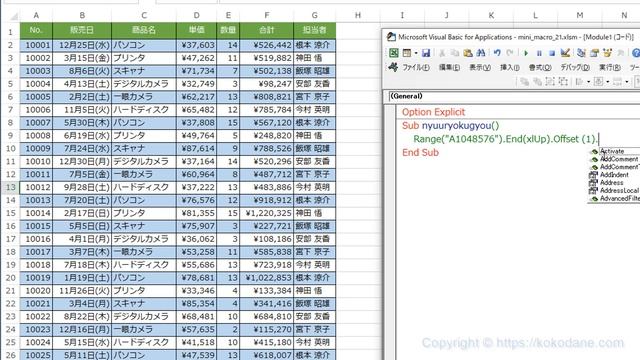Choose AdvancedFilter from the autocomplete list
The image size is (640, 360).
pos(614,198)
